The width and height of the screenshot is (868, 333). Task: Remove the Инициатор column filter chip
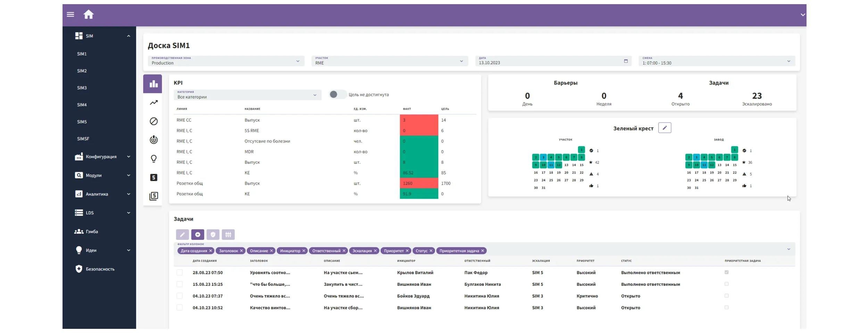point(304,251)
